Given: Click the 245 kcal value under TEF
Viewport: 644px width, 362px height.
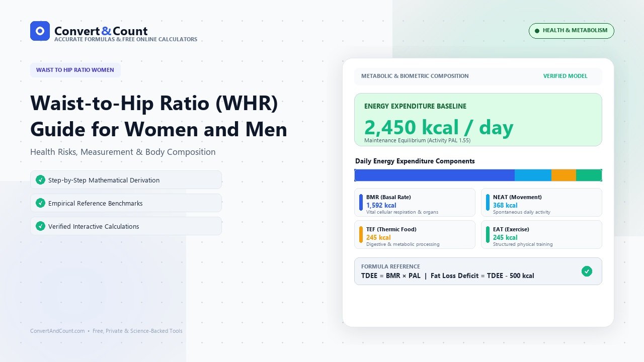Looking at the screenshot, I should coord(378,237).
